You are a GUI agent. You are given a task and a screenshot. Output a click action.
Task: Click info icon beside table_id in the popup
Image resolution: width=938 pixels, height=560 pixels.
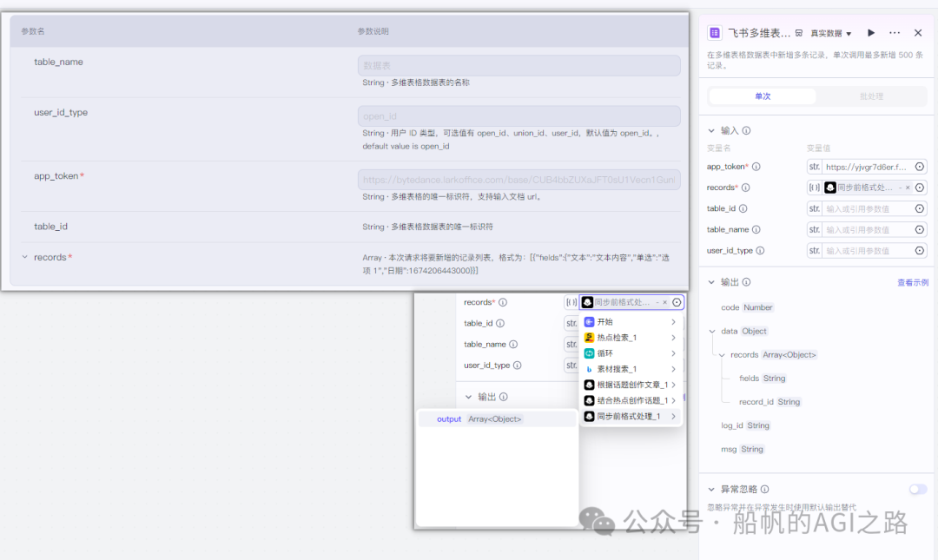click(500, 324)
